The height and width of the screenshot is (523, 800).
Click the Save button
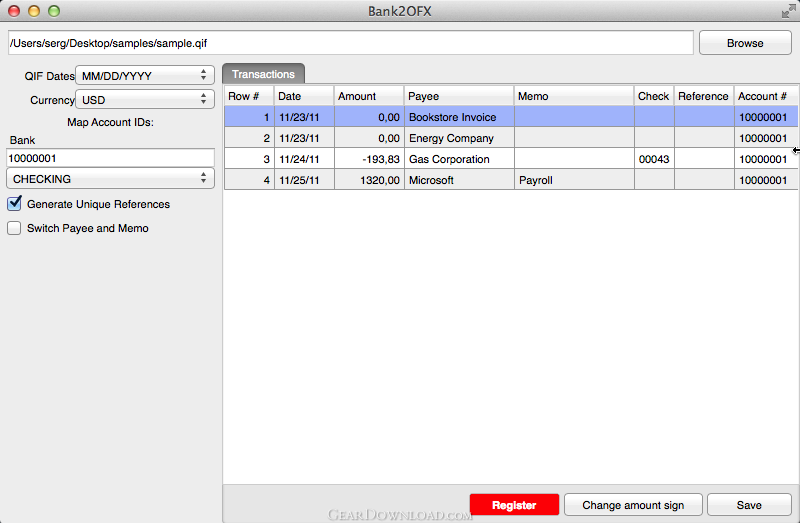pos(749,505)
